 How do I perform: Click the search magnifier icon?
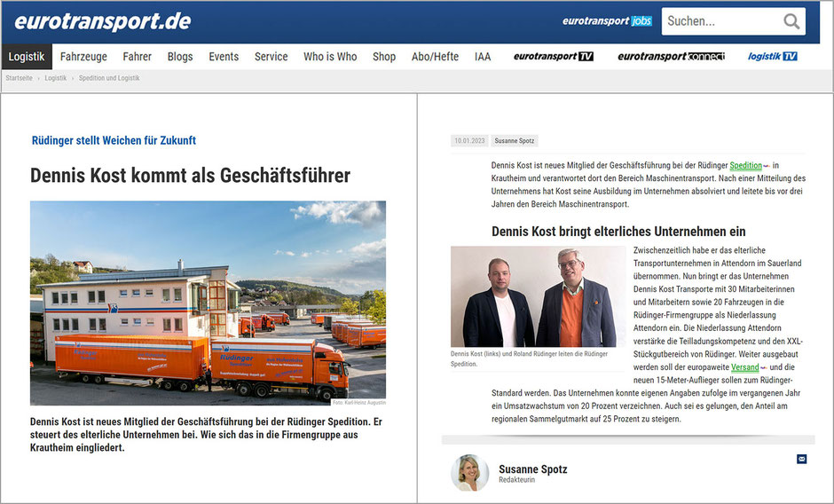pos(791,21)
